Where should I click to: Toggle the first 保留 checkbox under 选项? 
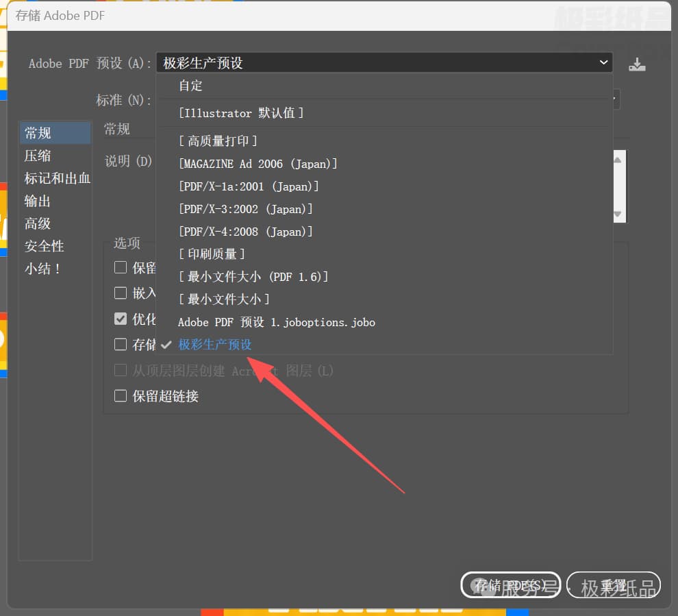[x=121, y=267]
